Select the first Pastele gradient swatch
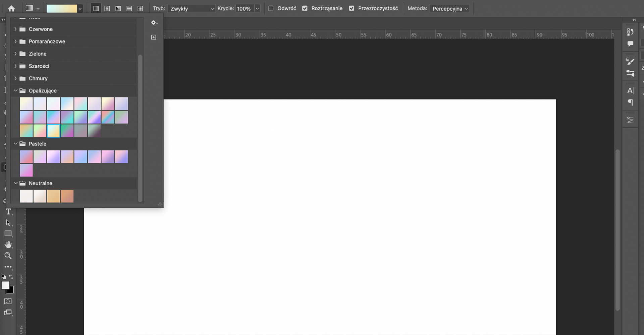 [x=26, y=157]
